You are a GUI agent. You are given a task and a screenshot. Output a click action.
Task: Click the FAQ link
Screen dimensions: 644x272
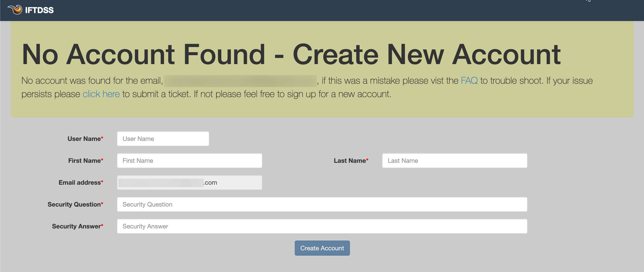coord(469,80)
